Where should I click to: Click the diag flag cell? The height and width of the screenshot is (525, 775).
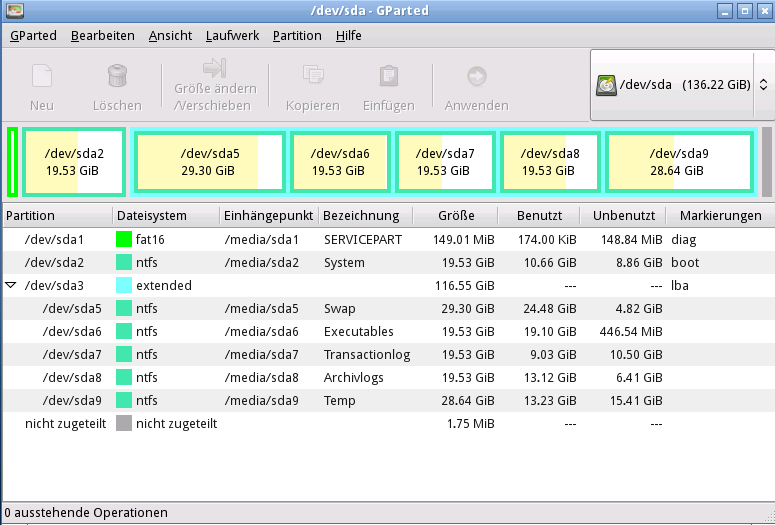(684, 240)
